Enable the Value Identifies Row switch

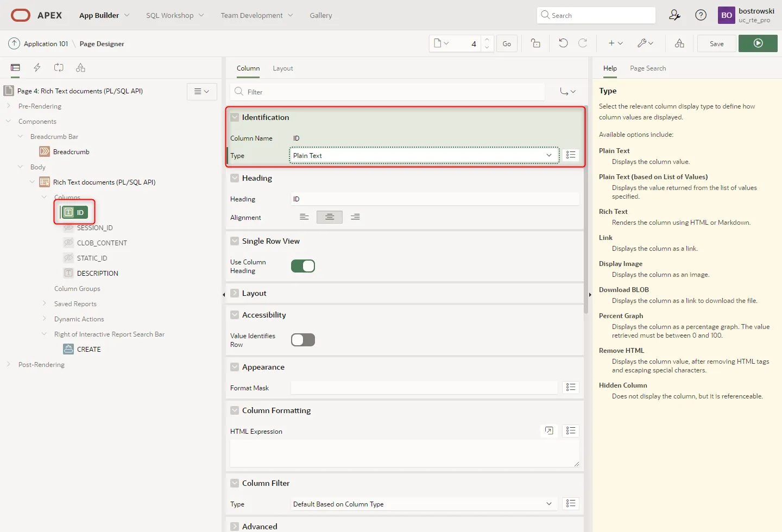coord(302,340)
